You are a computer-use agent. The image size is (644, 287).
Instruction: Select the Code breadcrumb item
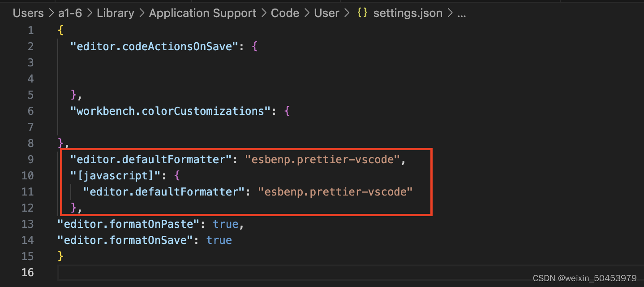285,13
